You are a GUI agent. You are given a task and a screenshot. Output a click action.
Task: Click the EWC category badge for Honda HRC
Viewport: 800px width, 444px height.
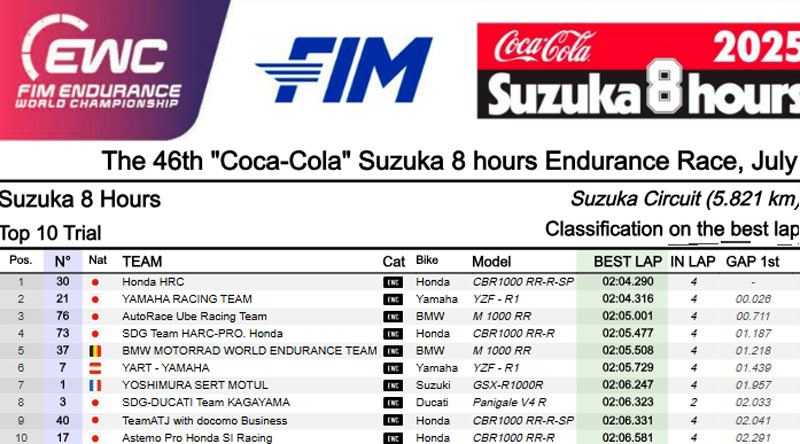tap(392, 282)
